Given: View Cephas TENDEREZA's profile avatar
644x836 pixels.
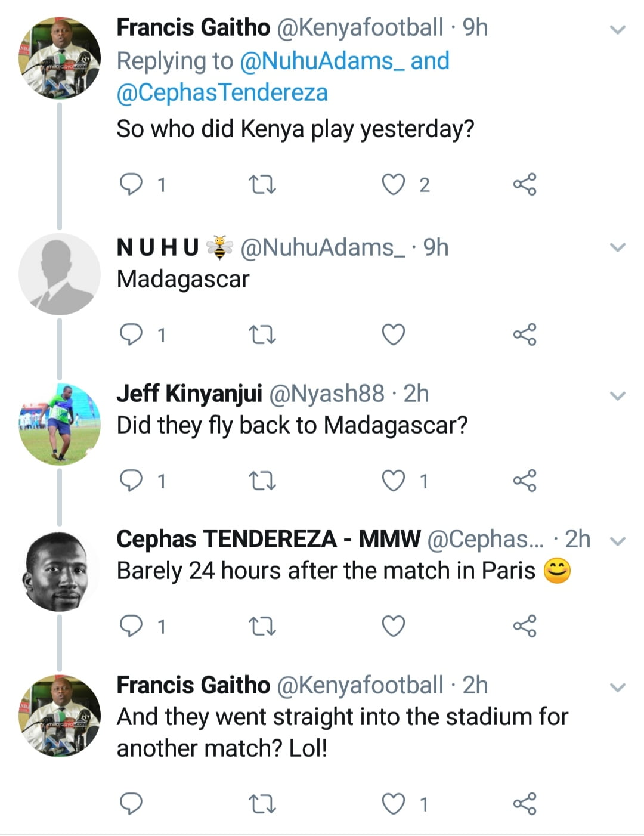Looking at the screenshot, I should [x=60, y=571].
